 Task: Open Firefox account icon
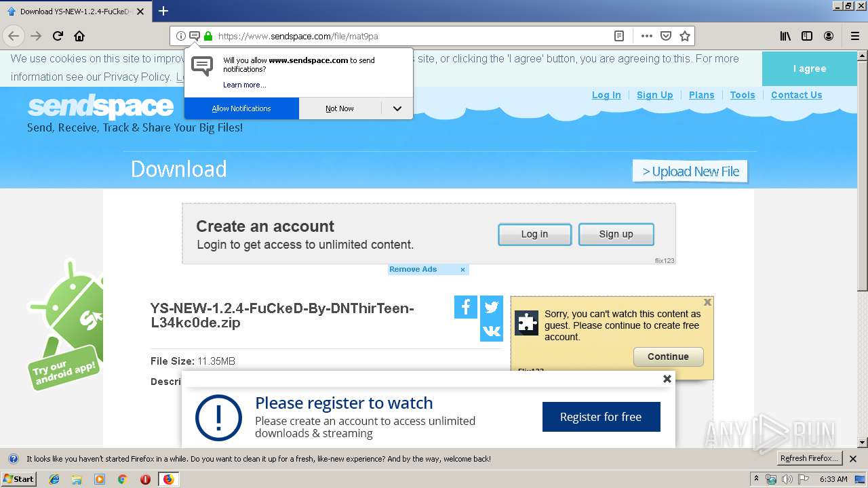click(829, 36)
